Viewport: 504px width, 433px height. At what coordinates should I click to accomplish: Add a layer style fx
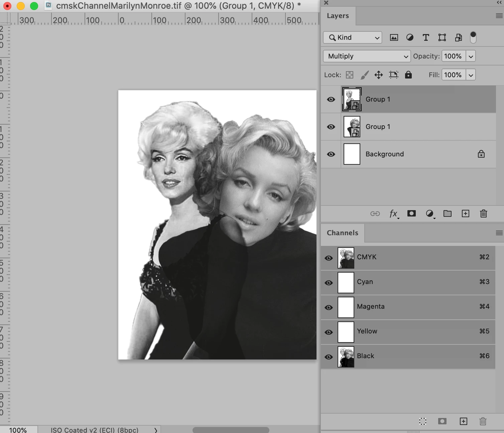[x=394, y=214]
